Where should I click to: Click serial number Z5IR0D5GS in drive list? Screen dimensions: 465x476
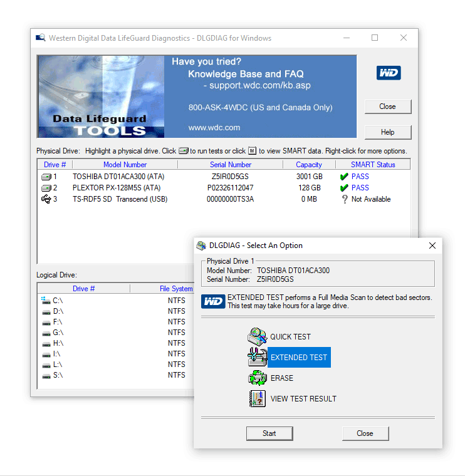[x=230, y=177]
